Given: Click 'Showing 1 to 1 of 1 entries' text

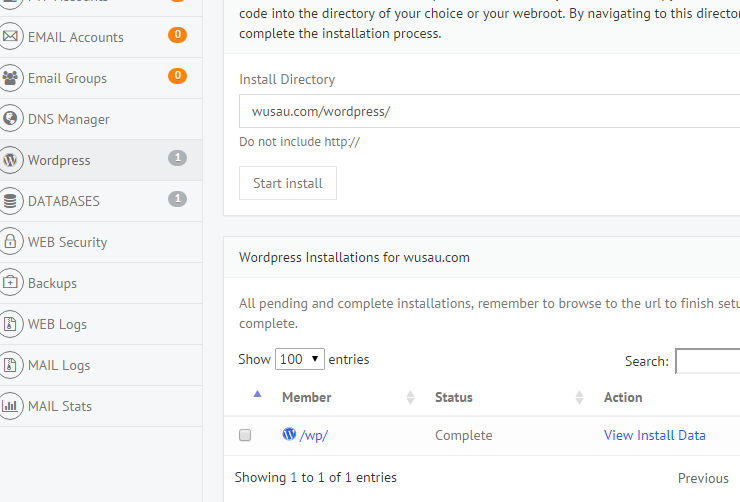Looking at the screenshot, I should pos(316,477).
